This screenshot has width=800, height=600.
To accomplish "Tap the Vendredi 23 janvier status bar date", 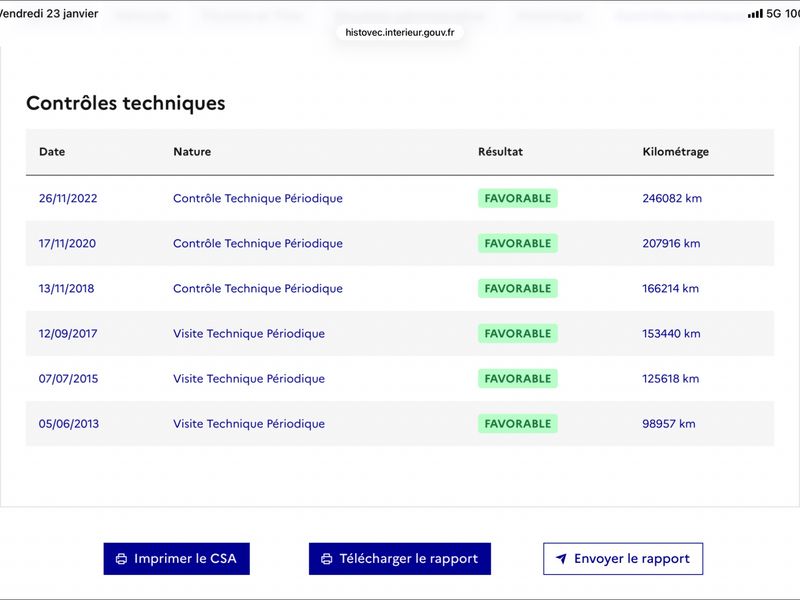I will [x=48, y=14].
